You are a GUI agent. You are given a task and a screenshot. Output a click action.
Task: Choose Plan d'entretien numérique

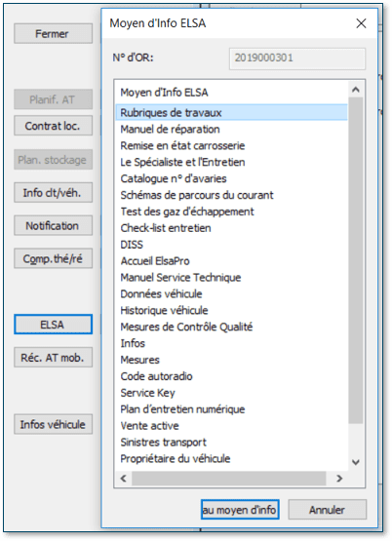(182, 409)
